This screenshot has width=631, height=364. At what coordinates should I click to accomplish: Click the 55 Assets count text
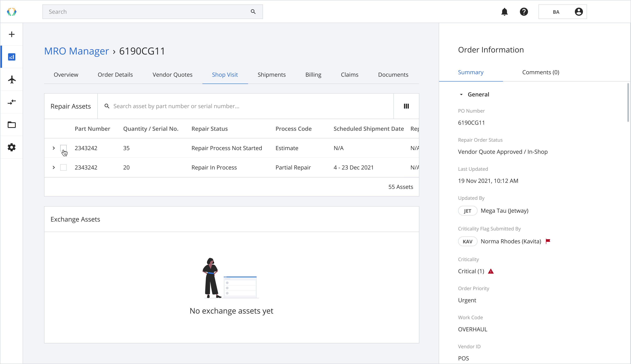pos(400,187)
